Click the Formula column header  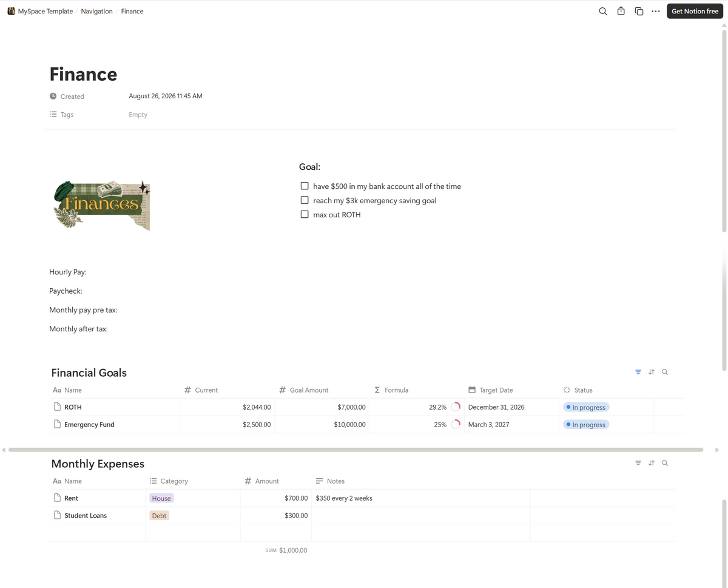(x=417, y=390)
